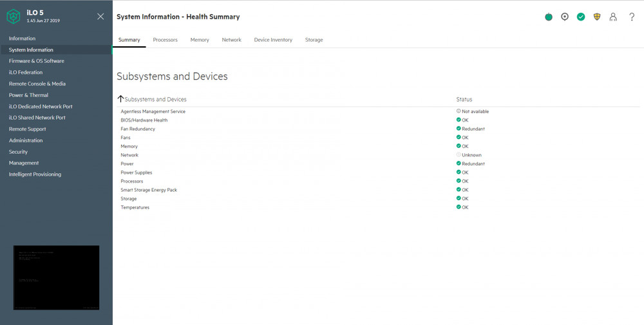Switch to the Memory tab
644x325 pixels.
pos(200,40)
